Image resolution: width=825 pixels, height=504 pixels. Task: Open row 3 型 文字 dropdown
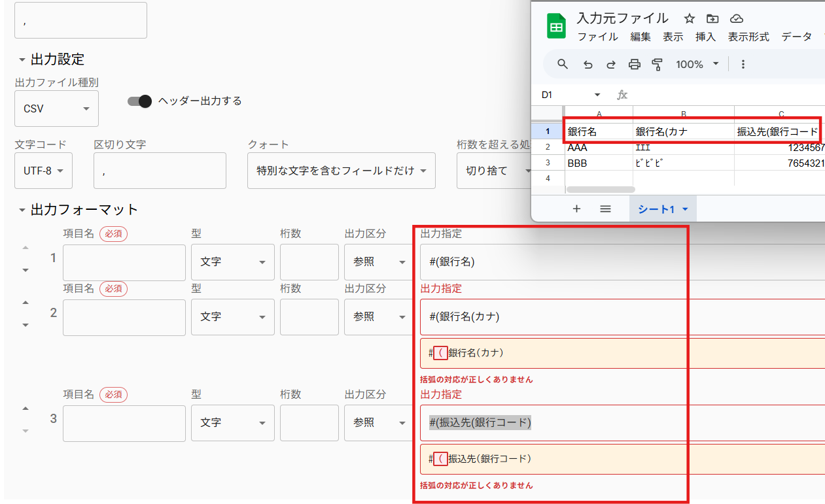tap(232, 423)
